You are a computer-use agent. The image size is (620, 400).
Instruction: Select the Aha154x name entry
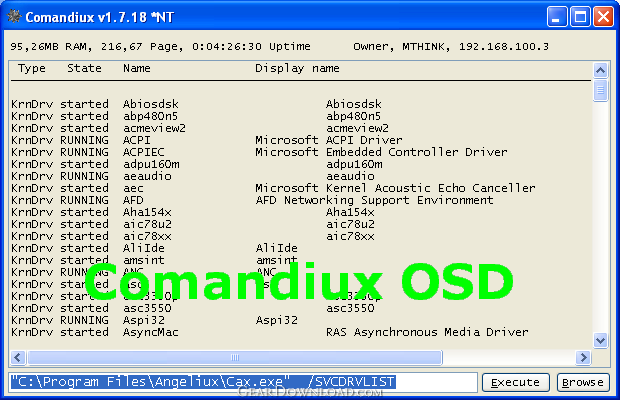coord(147,212)
